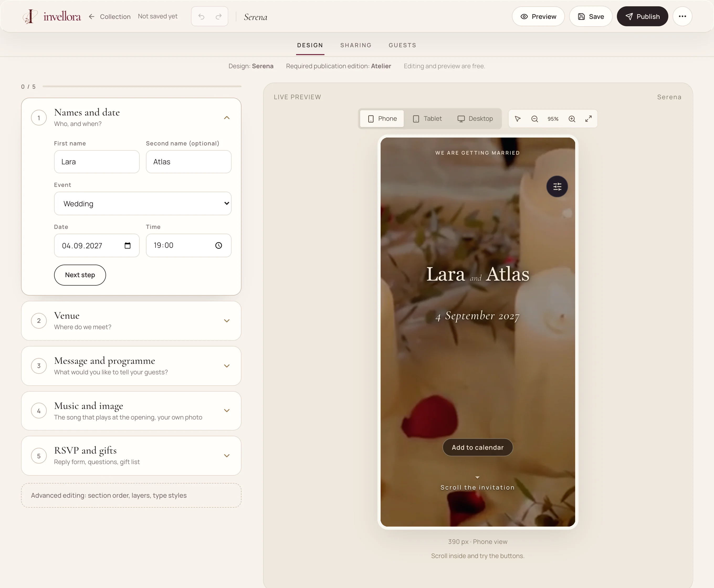Open the sliders settings button on invitation
The height and width of the screenshot is (588, 714).
coord(557,186)
